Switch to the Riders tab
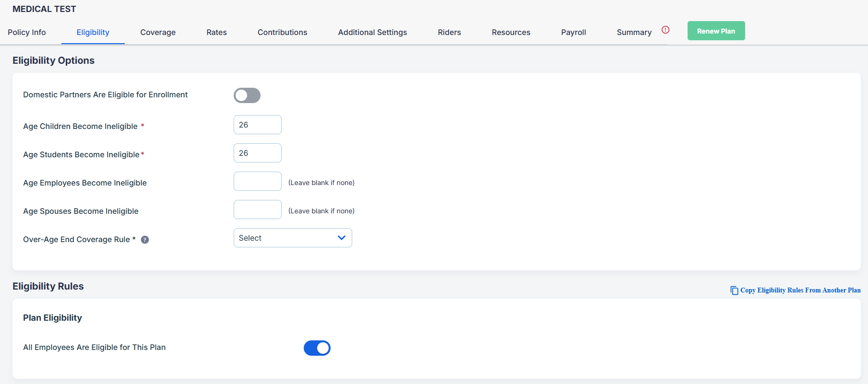 tap(449, 32)
